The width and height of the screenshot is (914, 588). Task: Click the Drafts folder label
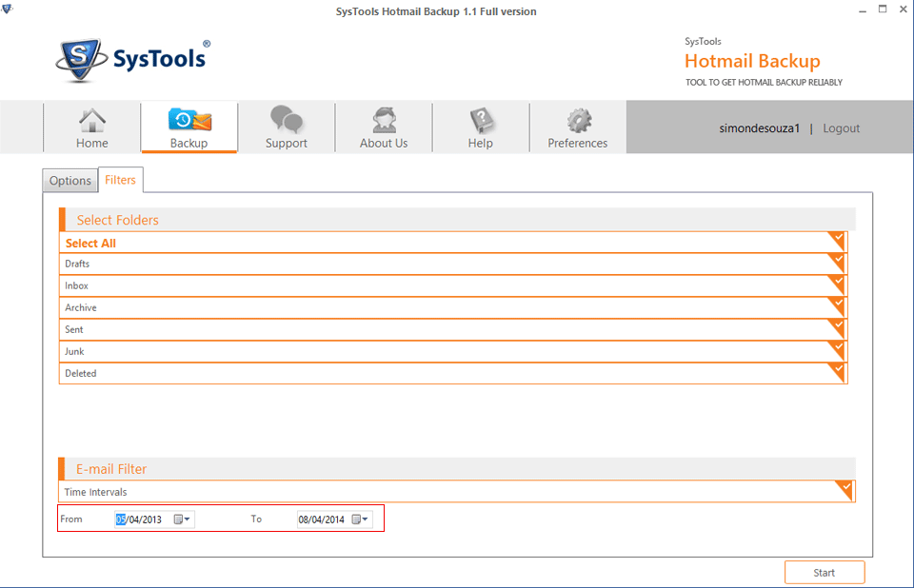coord(77,264)
